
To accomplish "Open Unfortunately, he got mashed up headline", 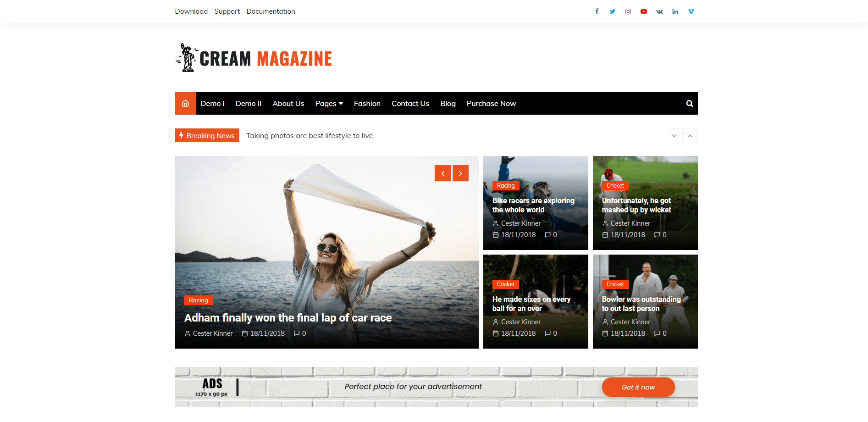I will point(636,205).
